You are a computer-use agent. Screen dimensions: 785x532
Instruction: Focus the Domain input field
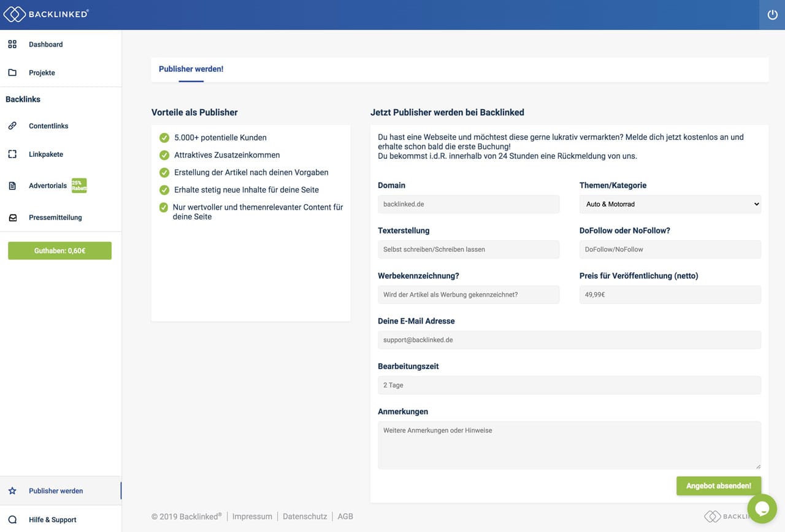[469, 204]
